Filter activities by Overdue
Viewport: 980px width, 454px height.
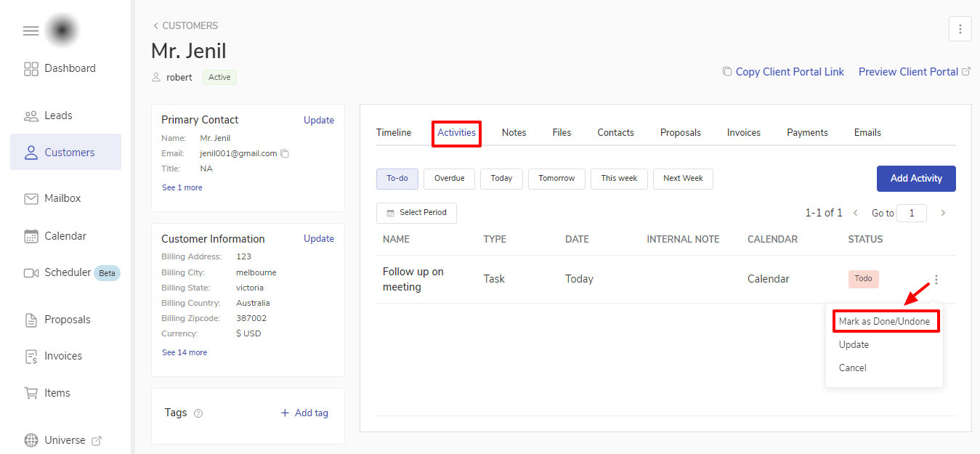pos(449,179)
